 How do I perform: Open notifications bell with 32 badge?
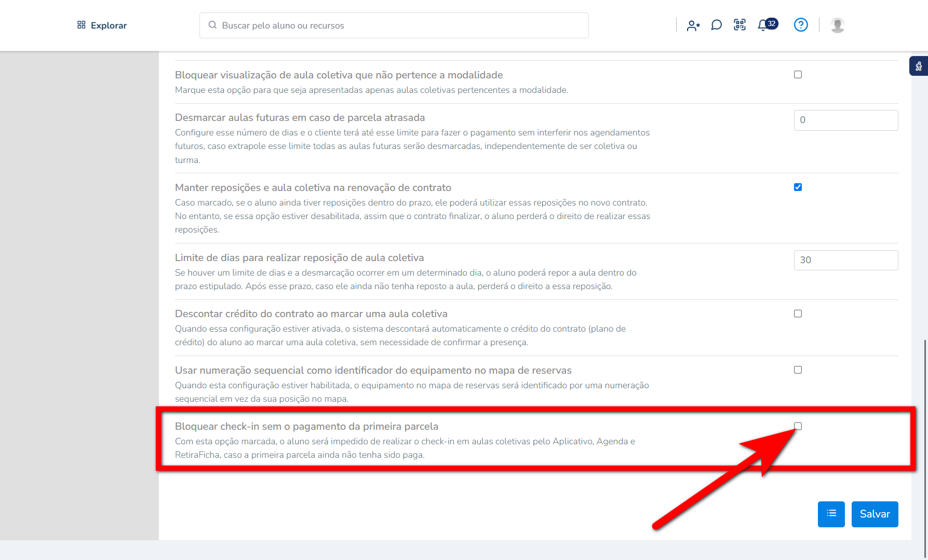click(763, 25)
